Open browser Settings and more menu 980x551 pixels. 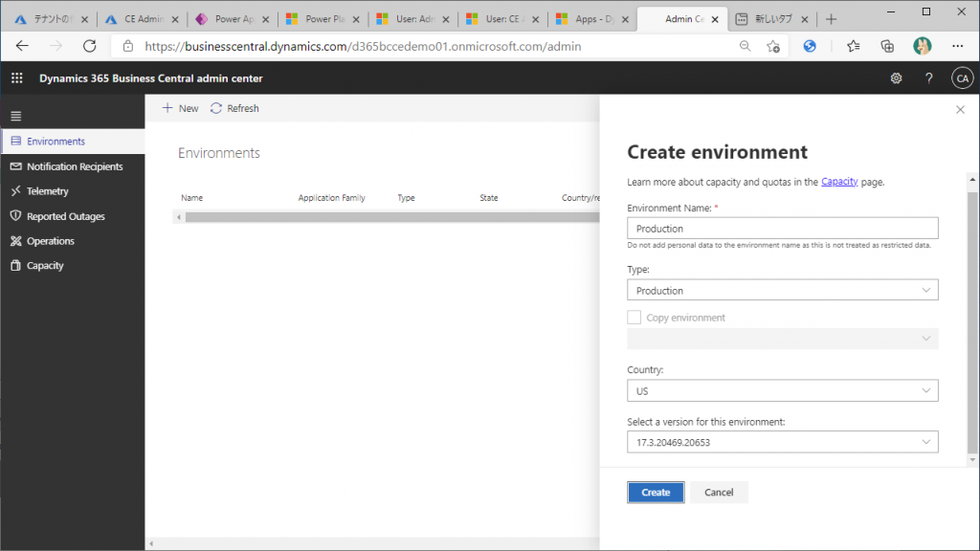point(957,46)
